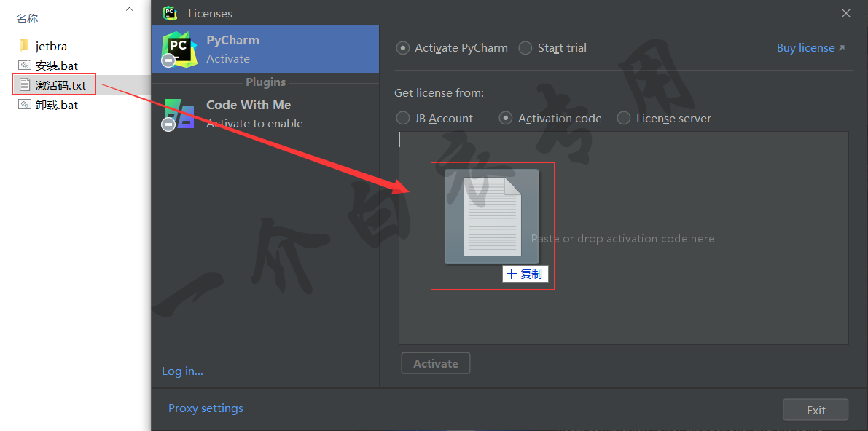Open the Buy license link
868x431 pixels.
tap(810, 48)
